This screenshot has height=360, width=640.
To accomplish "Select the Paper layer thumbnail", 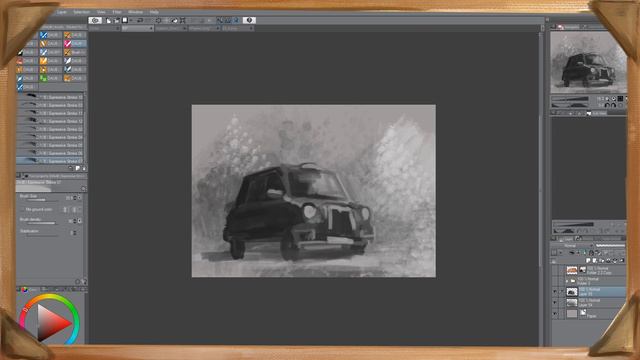I will 572,313.
